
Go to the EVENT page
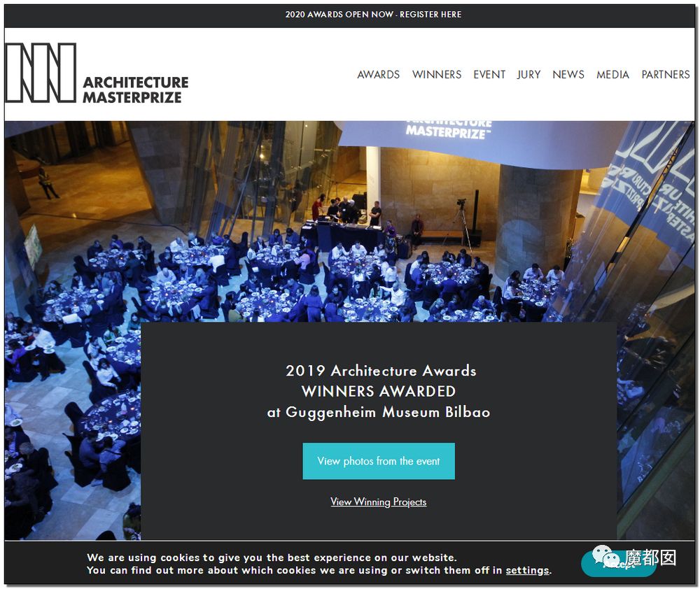489,75
